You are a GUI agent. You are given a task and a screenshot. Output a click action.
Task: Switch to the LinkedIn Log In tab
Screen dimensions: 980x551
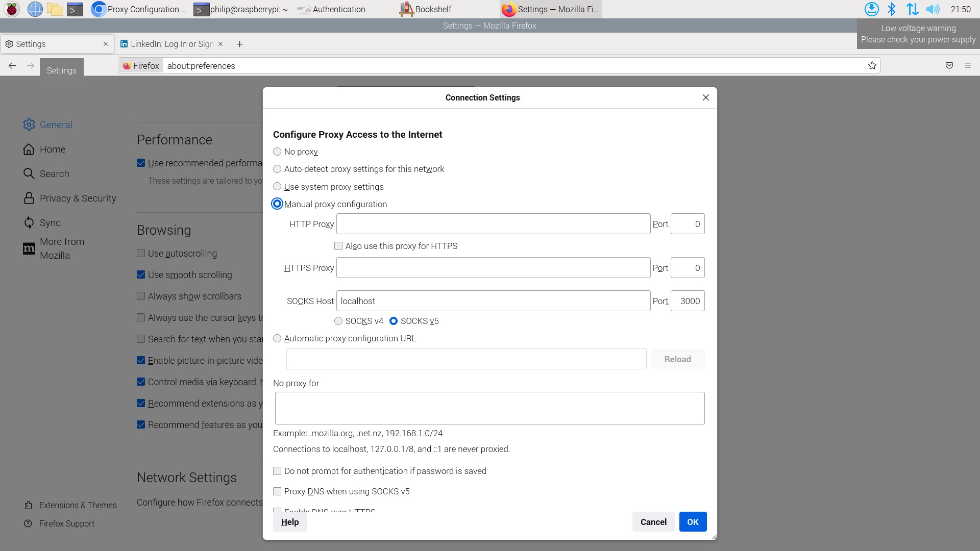[x=172, y=44]
